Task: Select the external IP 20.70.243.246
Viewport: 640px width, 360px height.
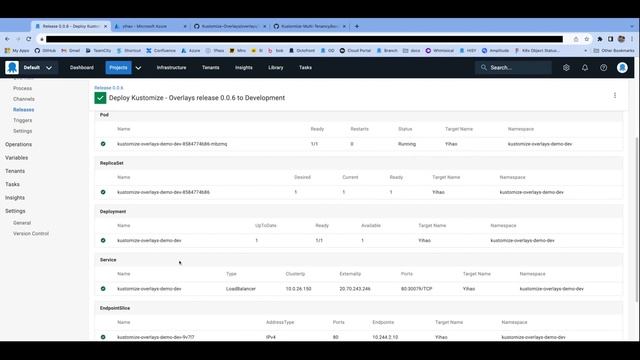Action: click(x=355, y=289)
